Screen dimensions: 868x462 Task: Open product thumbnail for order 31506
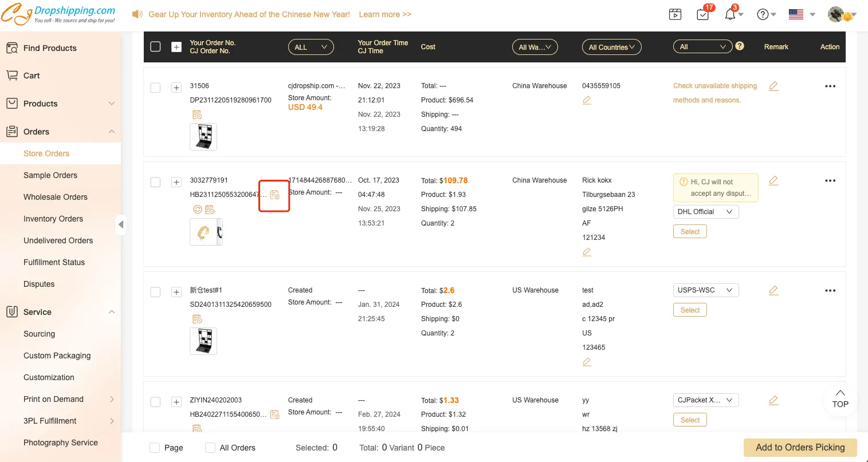pos(203,137)
